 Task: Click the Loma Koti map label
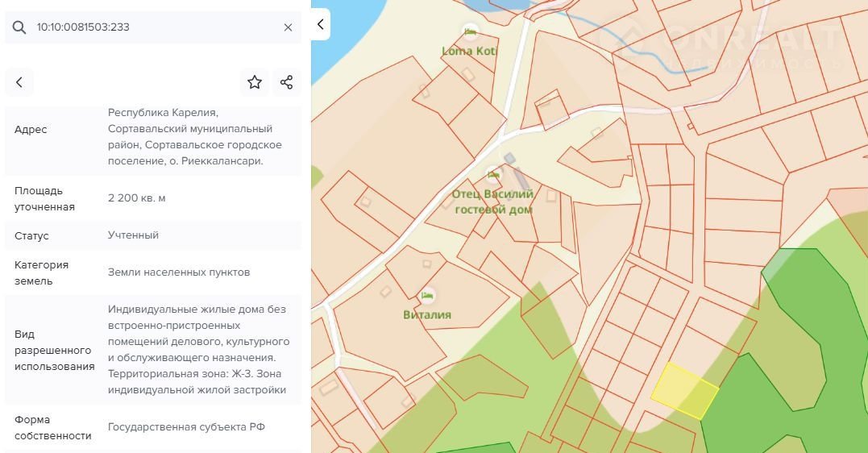pyautogui.click(x=470, y=52)
